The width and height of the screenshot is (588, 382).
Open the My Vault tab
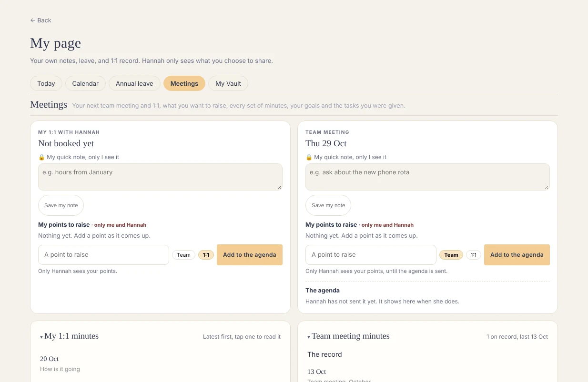pyautogui.click(x=228, y=83)
